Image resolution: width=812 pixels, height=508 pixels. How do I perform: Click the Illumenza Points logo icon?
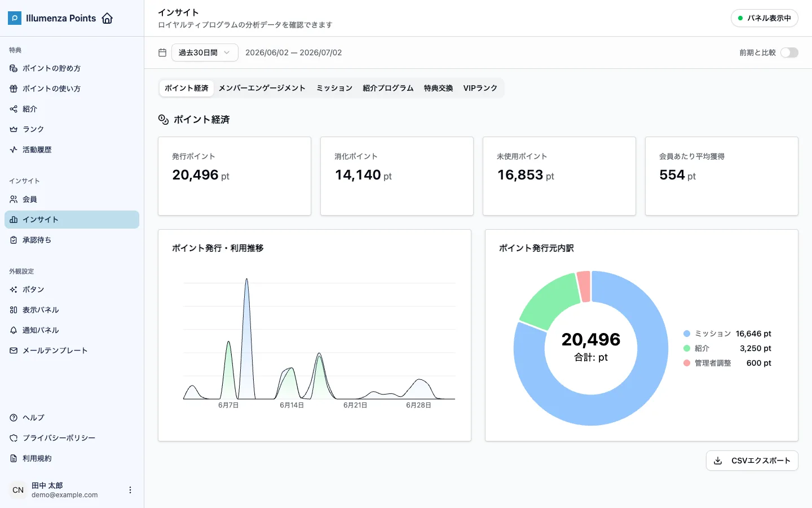(15, 18)
